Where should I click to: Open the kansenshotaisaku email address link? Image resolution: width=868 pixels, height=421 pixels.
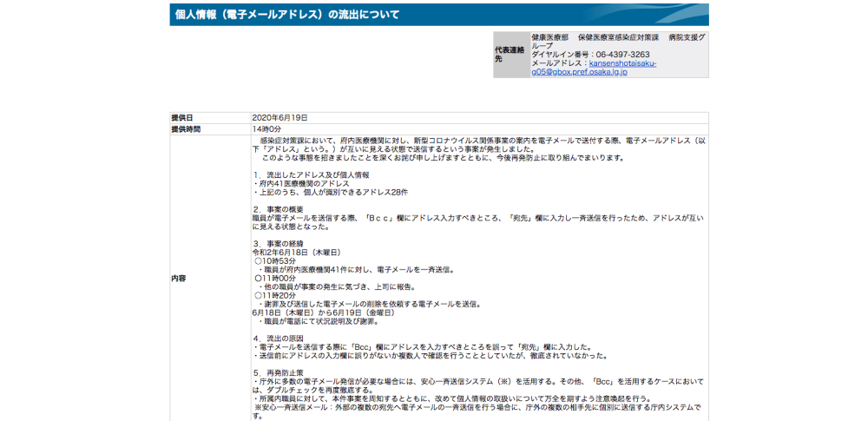[x=594, y=68]
